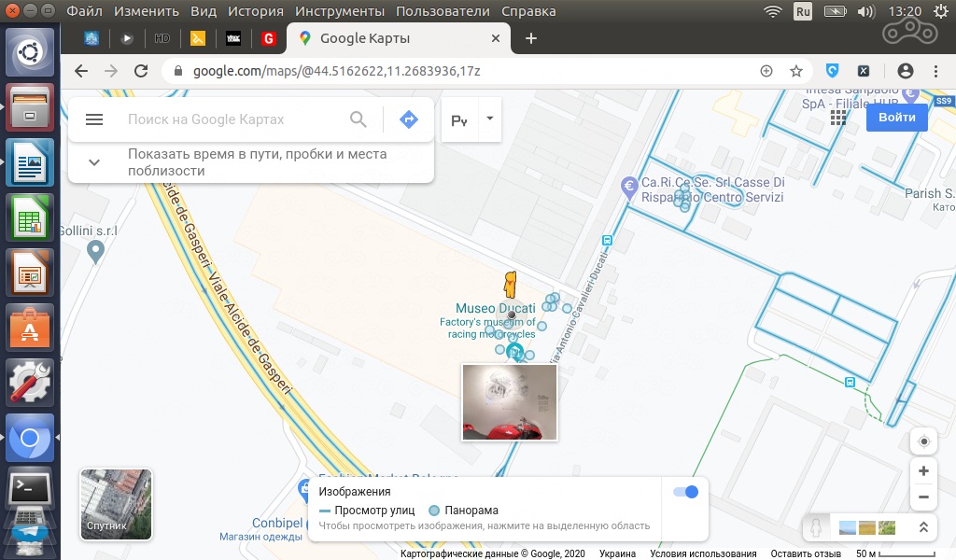Zoom in the map with plus button
This screenshot has width=956, height=560.
[x=923, y=471]
